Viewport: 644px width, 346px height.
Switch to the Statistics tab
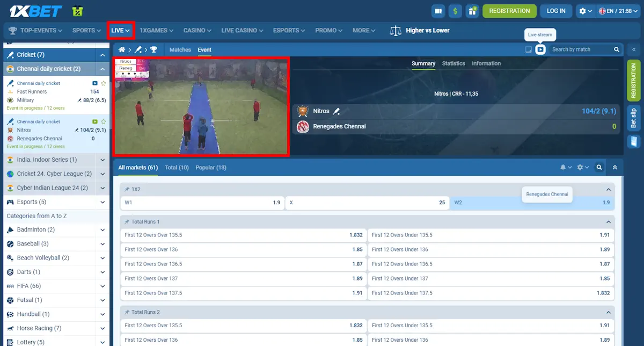click(x=453, y=63)
